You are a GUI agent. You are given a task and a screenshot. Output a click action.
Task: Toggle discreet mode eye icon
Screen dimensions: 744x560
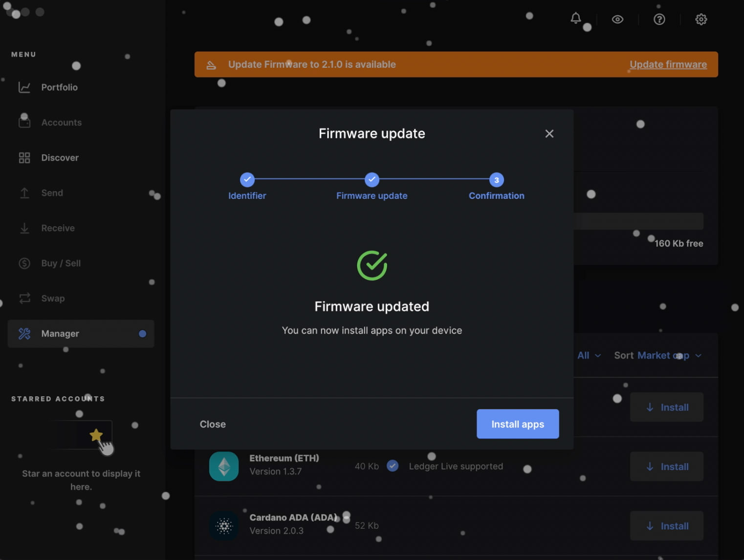click(617, 20)
